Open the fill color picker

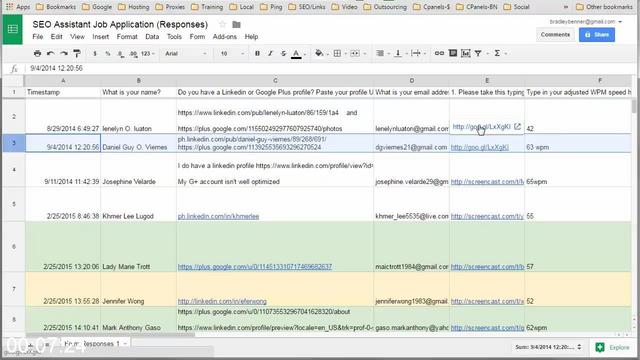320,53
